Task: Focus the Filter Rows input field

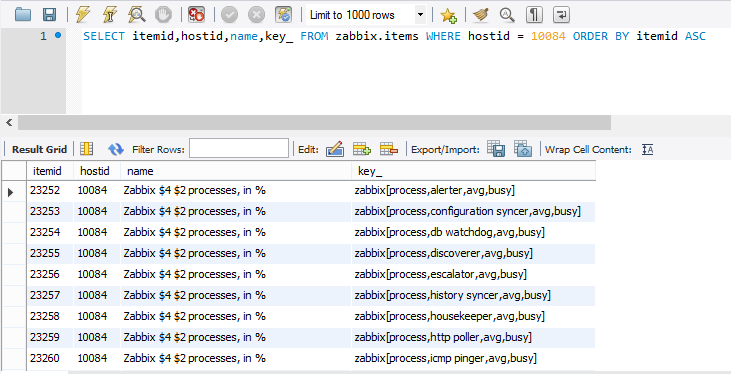Action: coord(239,149)
